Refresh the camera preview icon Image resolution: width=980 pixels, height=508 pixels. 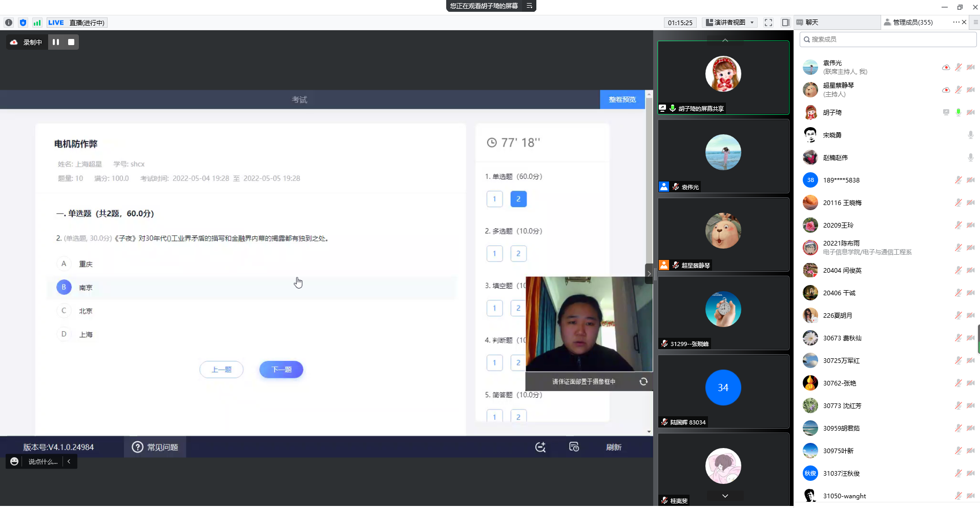click(643, 381)
